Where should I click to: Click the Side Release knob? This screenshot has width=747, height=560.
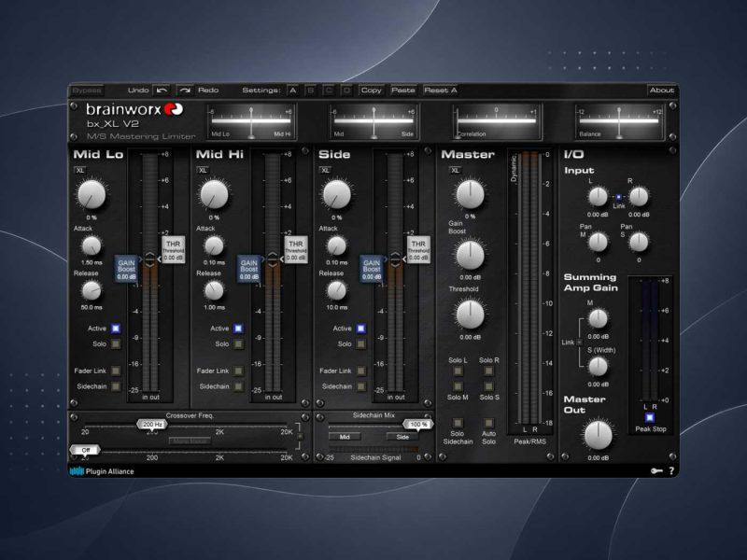click(336, 290)
